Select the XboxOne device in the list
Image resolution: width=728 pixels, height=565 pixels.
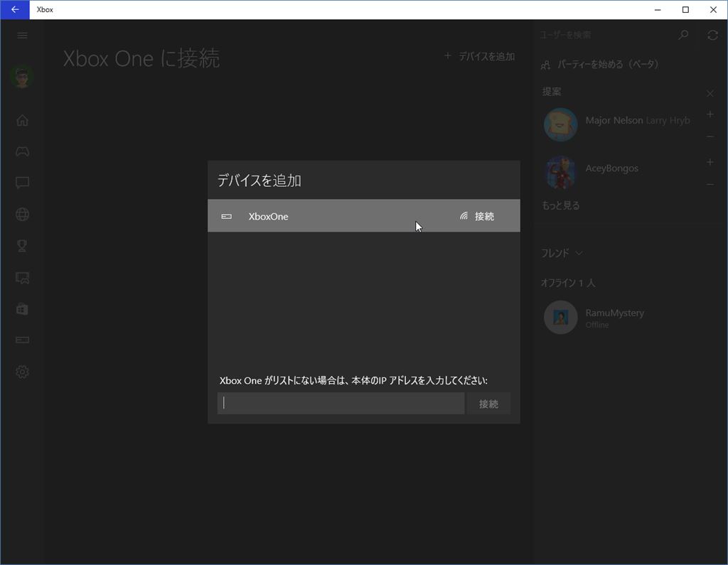coord(363,216)
